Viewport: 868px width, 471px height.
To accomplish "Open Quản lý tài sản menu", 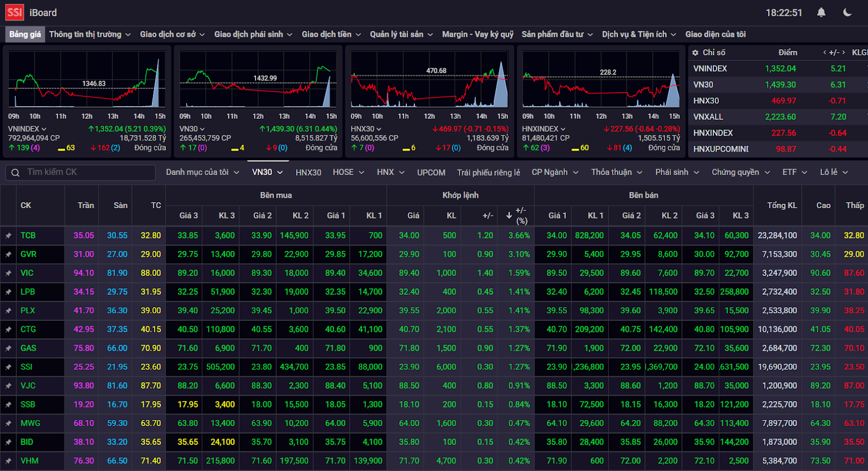I will click(401, 34).
